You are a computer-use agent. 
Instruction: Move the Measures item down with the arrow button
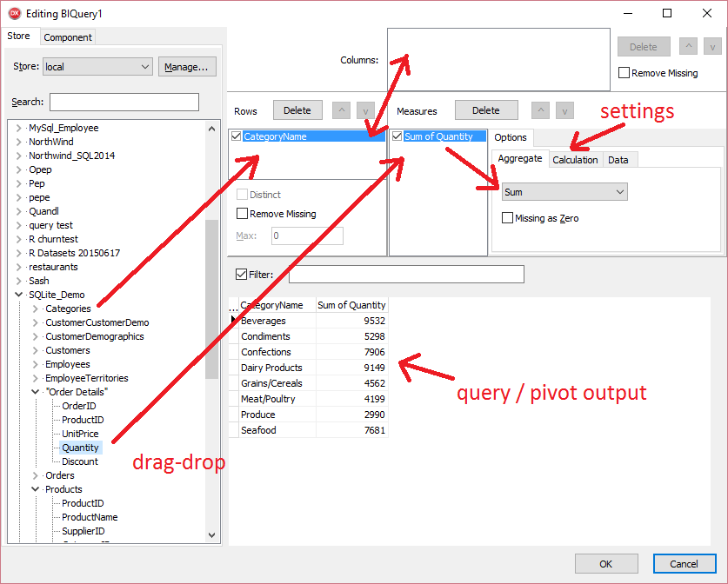(x=564, y=110)
